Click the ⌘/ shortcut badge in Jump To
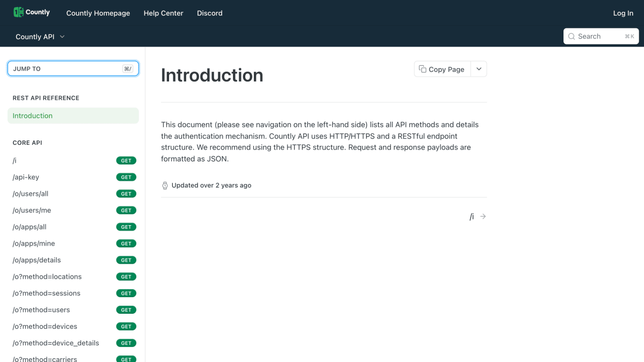 click(128, 69)
